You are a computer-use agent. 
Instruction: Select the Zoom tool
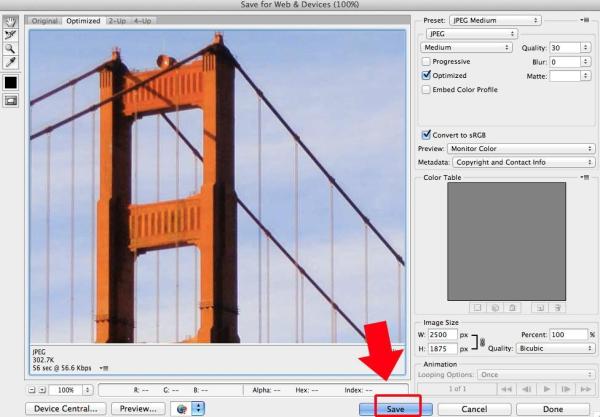[11, 47]
